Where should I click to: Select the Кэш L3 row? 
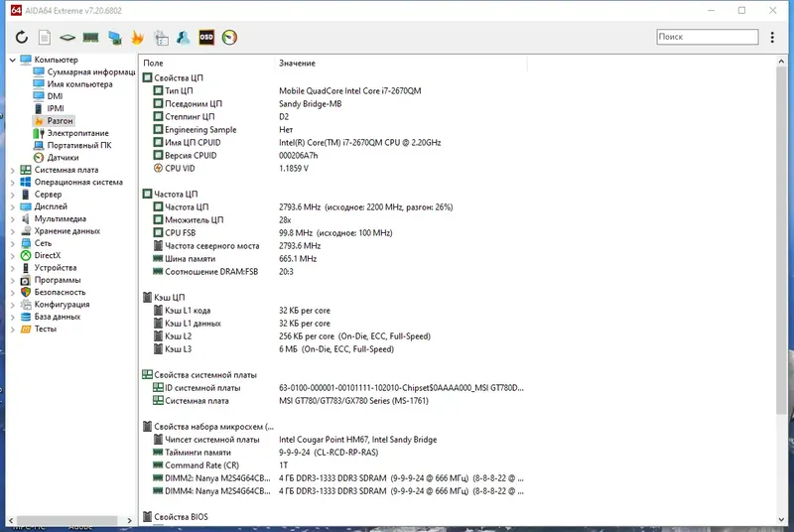(332, 348)
